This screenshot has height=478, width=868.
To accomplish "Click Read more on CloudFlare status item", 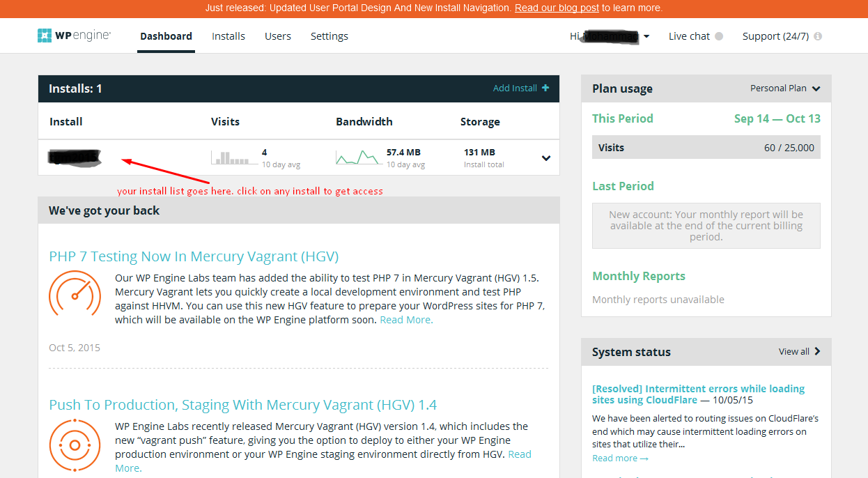I will pos(620,458).
